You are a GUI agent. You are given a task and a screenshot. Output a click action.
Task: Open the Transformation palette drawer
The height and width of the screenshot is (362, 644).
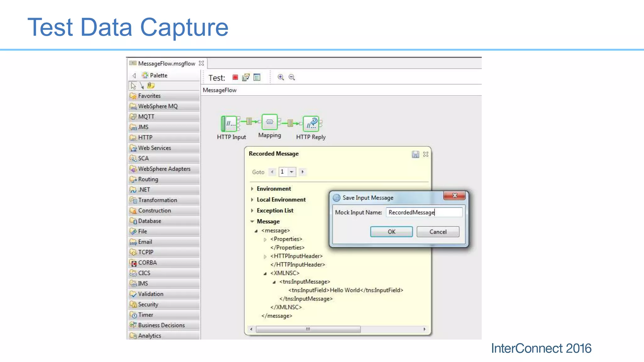(x=158, y=200)
